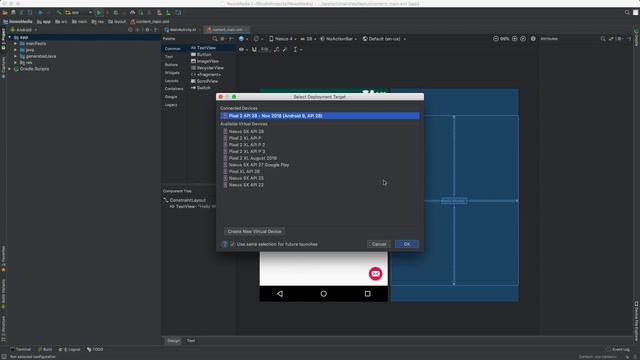Click the Home circle in phone preview

324,293
